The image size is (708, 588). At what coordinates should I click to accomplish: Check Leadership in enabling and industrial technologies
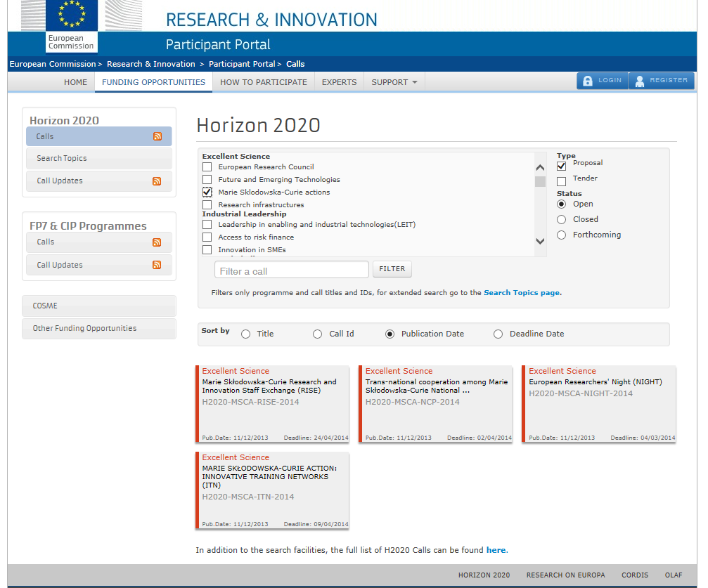tap(207, 224)
